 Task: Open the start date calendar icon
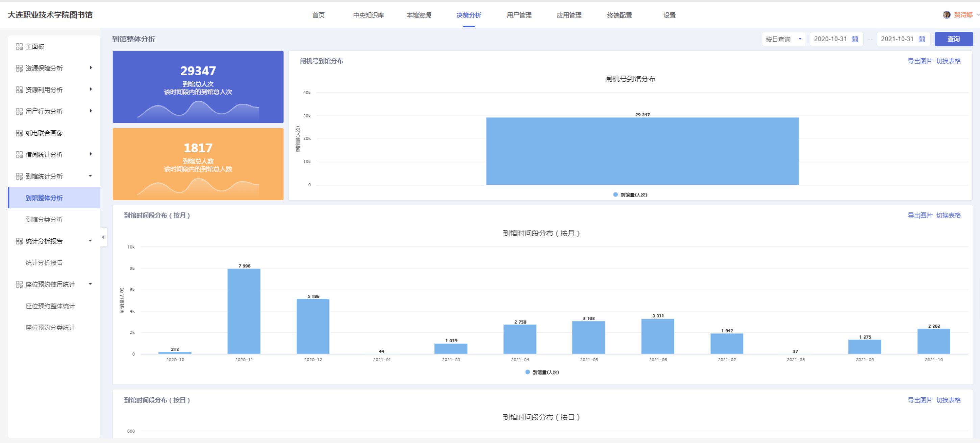coord(854,39)
